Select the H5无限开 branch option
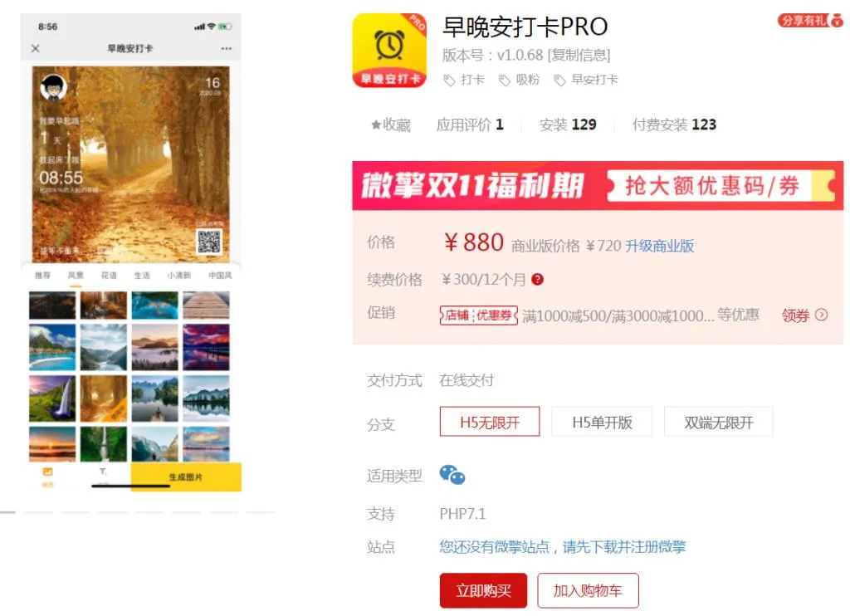Screen dimensions: 850x616 point(490,422)
